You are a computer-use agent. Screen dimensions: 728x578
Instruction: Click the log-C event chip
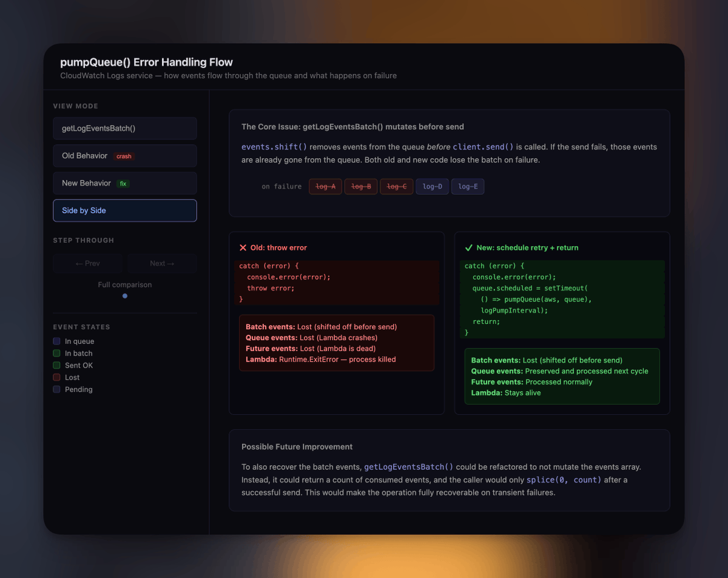point(397,186)
